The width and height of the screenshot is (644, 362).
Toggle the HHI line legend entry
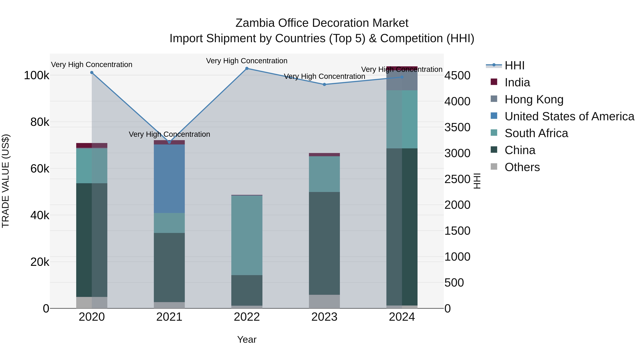[x=505, y=65]
